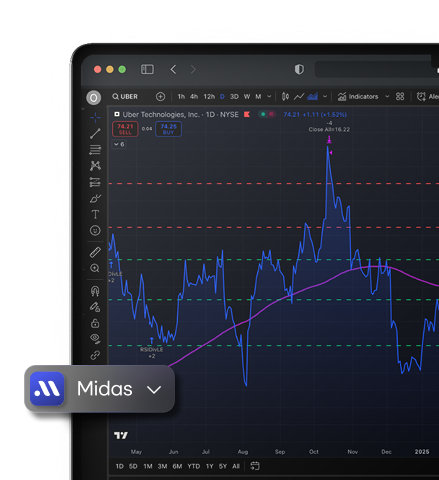This screenshot has height=480, width=439.
Task: Open the indicator templates grid icon
Action: click(400, 97)
